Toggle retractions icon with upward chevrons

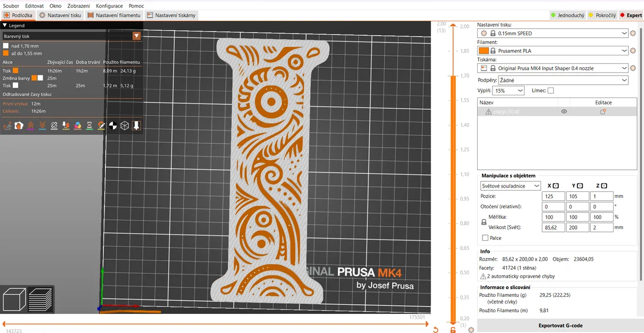(31, 126)
